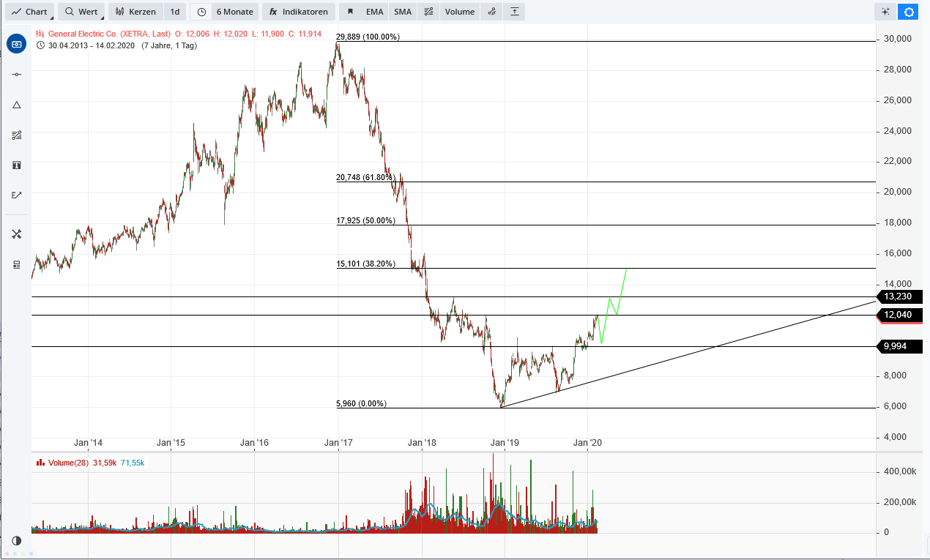The width and height of the screenshot is (930, 560).
Task: Toggle the SMA indicator on the chart
Action: pyautogui.click(x=402, y=11)
